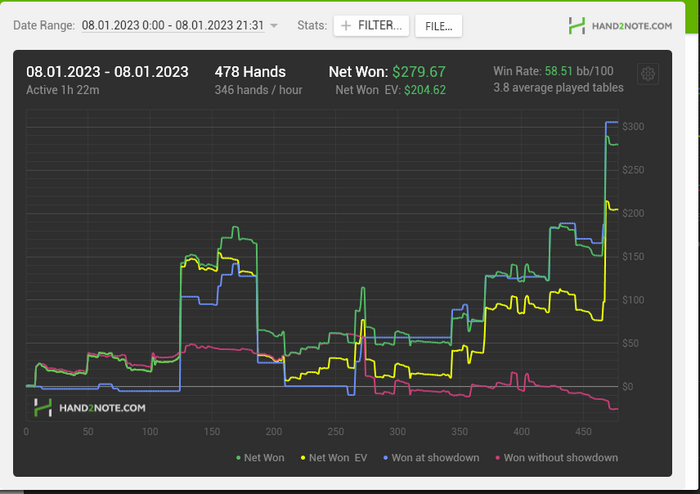Click the $300 y-axis label
Screen dimensions: 700x494
click(633, 127)
